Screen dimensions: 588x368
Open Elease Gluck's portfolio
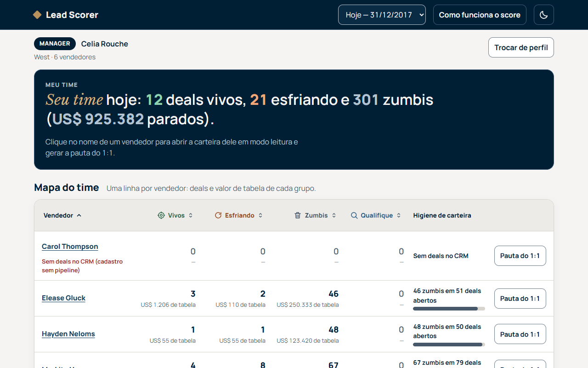coord(63,298)
